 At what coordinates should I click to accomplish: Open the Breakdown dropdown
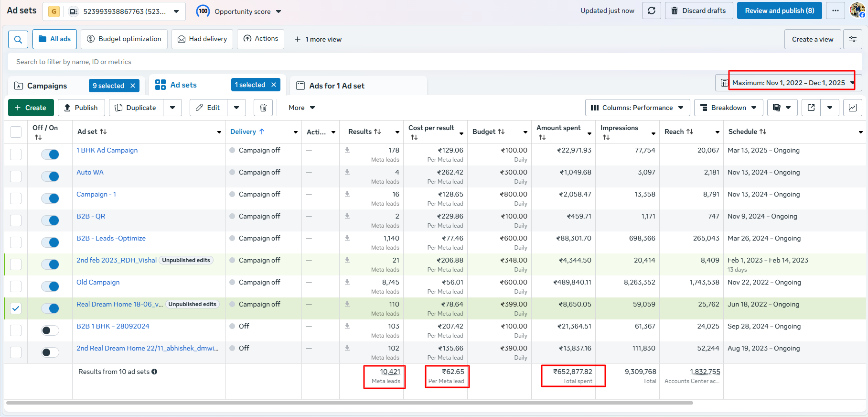click(728, 108)
